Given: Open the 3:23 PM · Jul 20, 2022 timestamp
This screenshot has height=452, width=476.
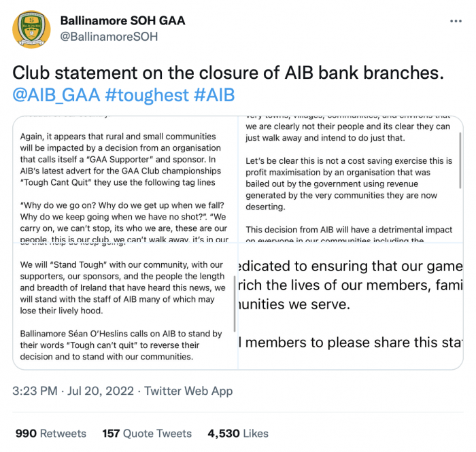Looking at the screenshot, I should (x=73, y=391).
